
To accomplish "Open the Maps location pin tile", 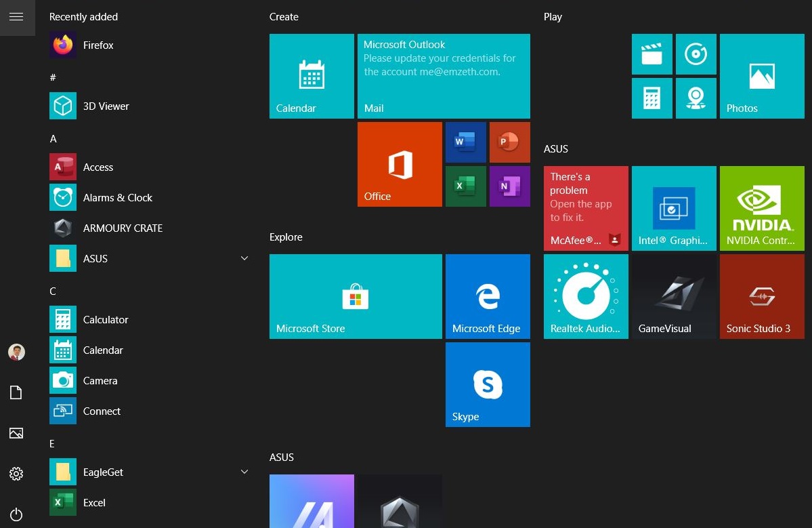I will [x=696, y=98].
